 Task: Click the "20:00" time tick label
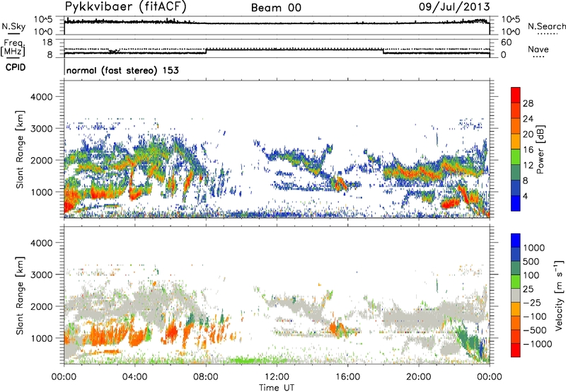point(419,377)
